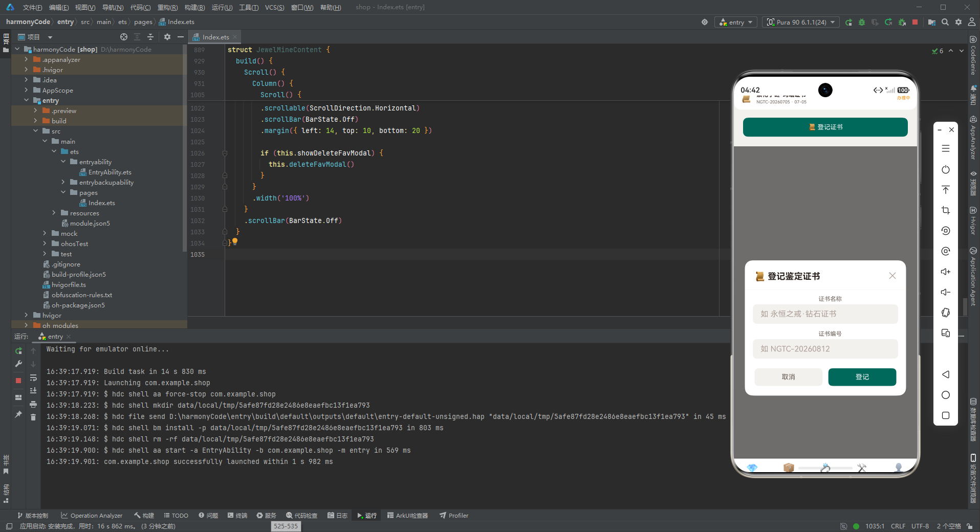Hide the project panel with minus icon

coord(181,37)
